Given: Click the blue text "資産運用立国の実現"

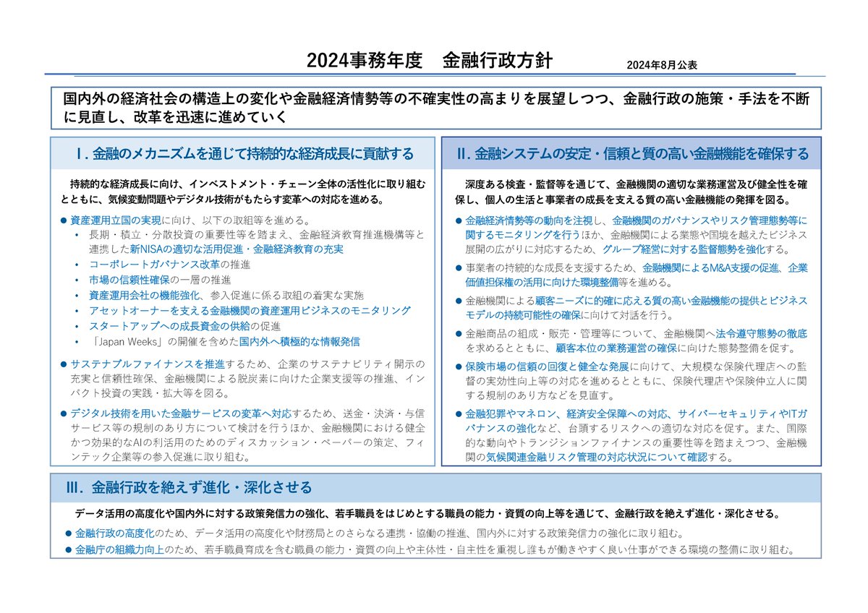Looking at the screenshot, I should pyautogui.click(x=115, y=220).
